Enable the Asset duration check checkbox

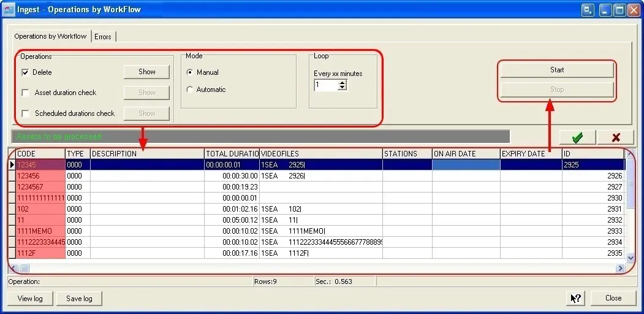coord(25,93)
